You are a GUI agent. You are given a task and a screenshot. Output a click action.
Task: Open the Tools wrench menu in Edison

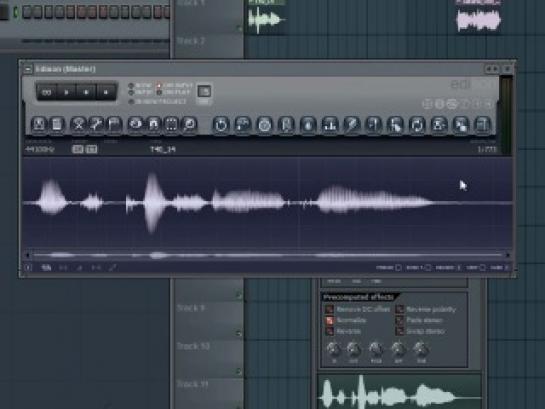(96, 124)
